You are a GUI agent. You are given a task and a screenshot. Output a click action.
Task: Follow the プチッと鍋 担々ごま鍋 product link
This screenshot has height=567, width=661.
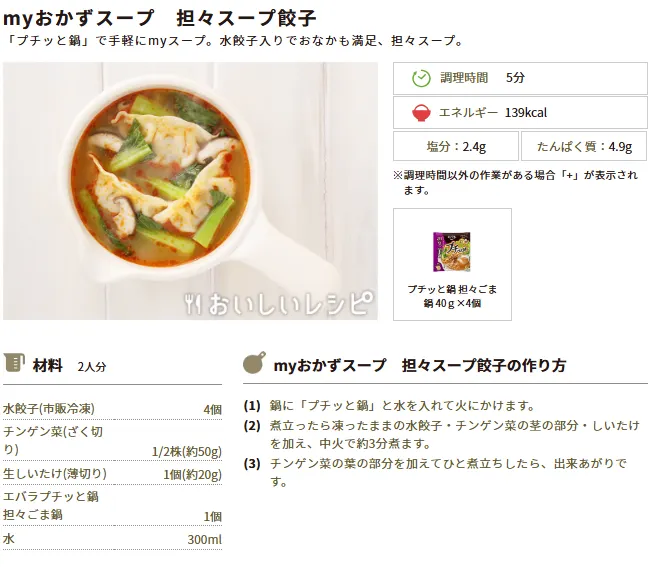[x=452, y=296]
